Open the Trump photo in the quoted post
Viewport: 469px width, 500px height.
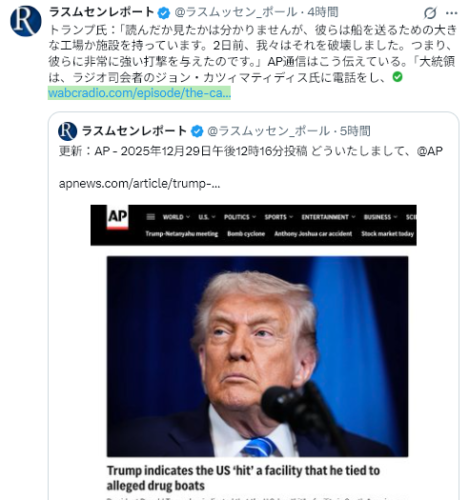[x=257, y=356]
